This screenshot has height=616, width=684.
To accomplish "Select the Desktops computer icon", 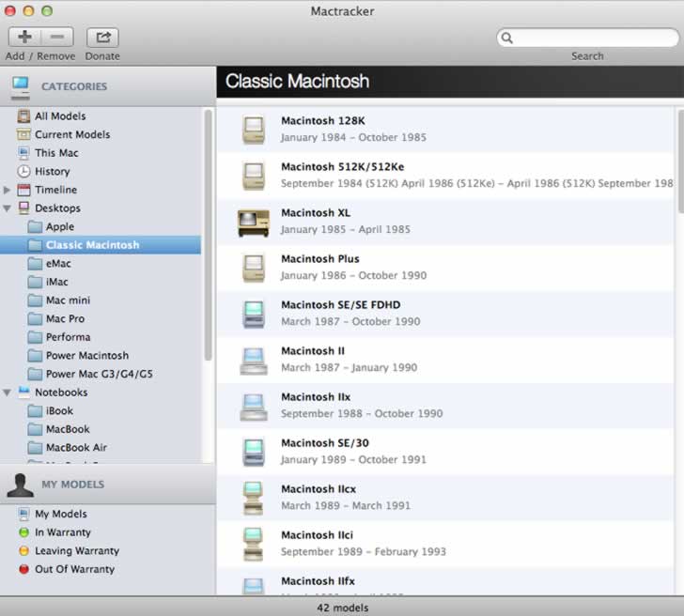I will 23,208.
